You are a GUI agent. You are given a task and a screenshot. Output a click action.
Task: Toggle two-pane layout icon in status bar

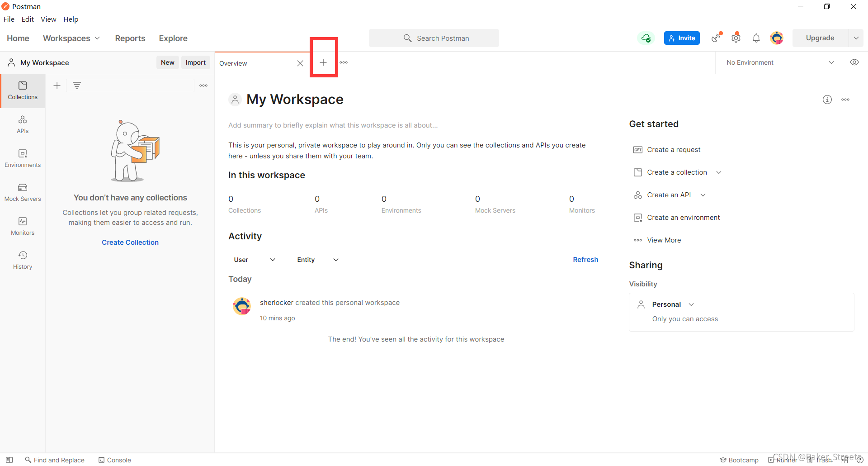(844, 460)
